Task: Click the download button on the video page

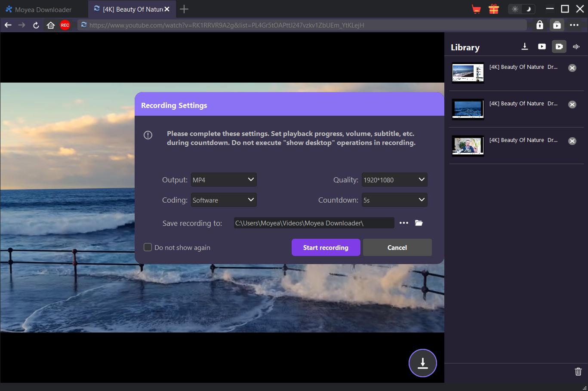Action: point(422,363)
